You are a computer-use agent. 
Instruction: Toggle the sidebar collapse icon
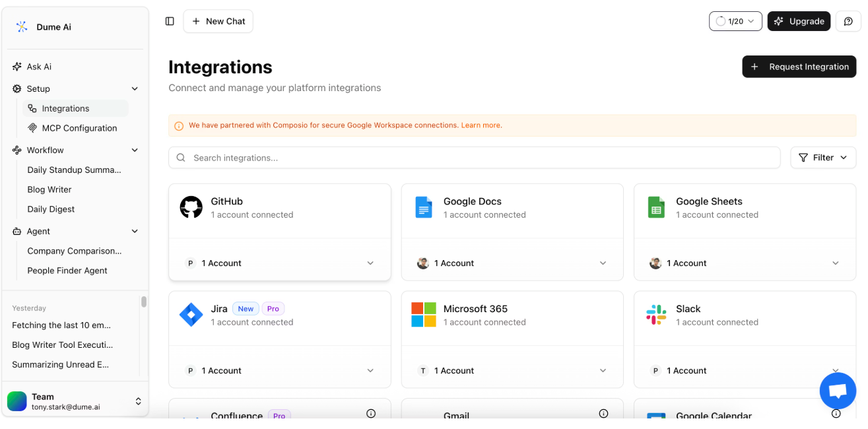tap(170, 21)
